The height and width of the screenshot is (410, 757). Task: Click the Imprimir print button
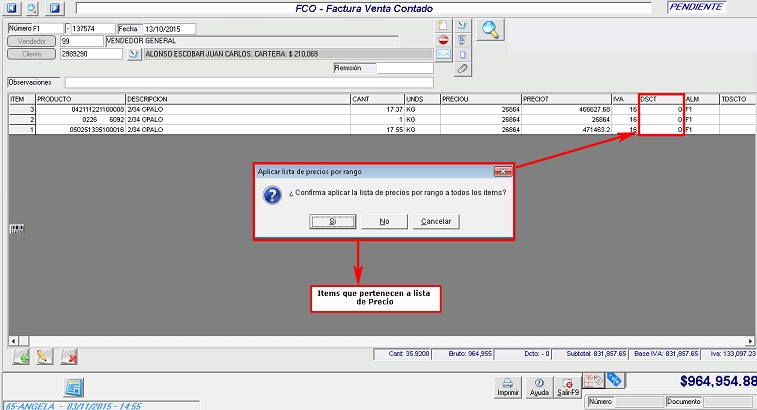click(x=508, y=386)
